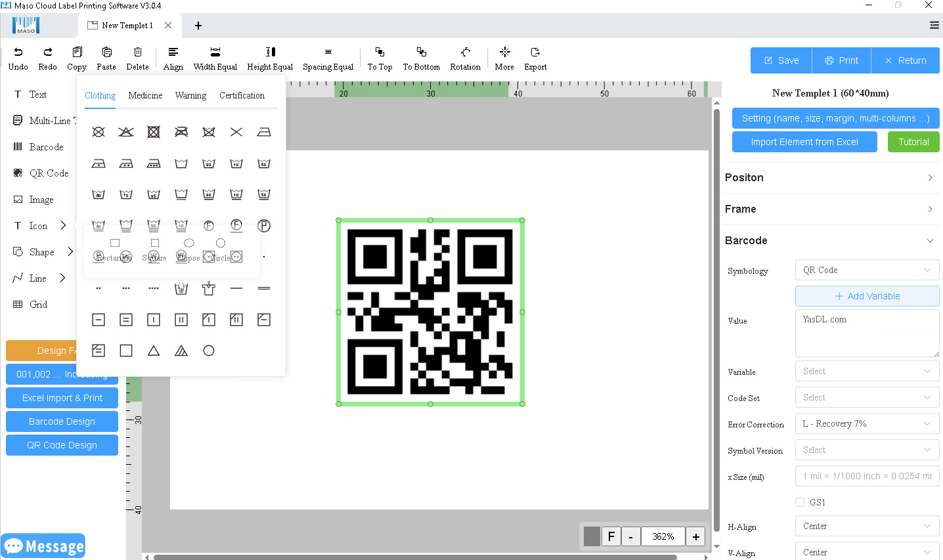Open the Variable select dropdown
943x560 pixels.
pos(867,371)
